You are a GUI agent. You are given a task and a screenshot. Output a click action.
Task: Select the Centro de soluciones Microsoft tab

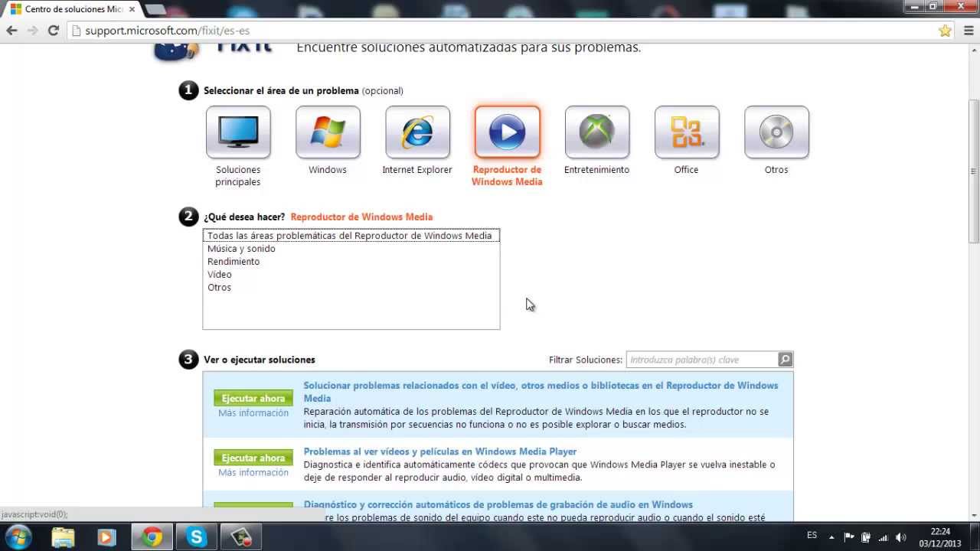(x=71, y=9)
